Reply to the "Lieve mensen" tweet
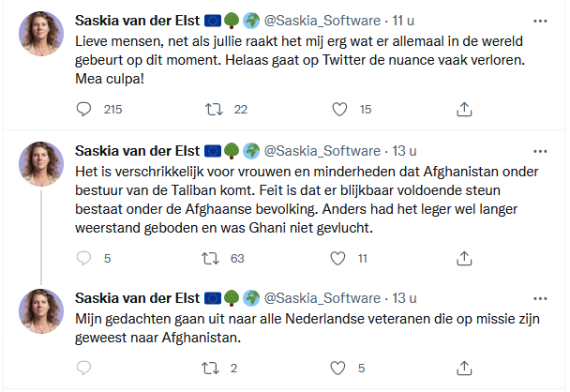Screen dimensions: 570x392 click(x=84, y=110)
